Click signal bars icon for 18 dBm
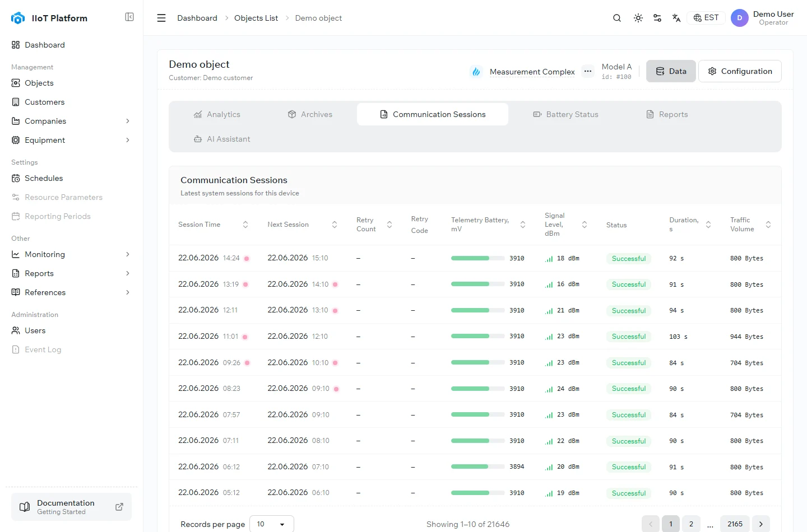The image size is (807, 532). coord(549,259)
